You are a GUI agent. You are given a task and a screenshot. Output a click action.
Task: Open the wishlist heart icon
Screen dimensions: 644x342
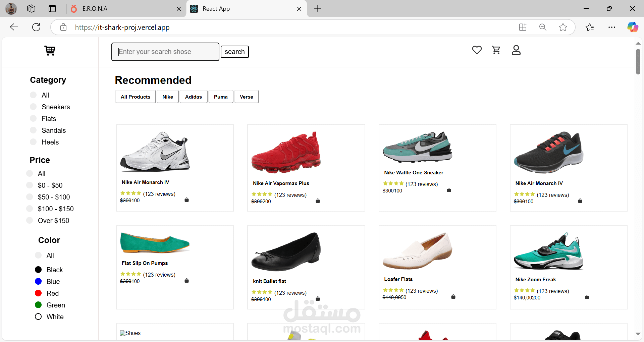477,50
